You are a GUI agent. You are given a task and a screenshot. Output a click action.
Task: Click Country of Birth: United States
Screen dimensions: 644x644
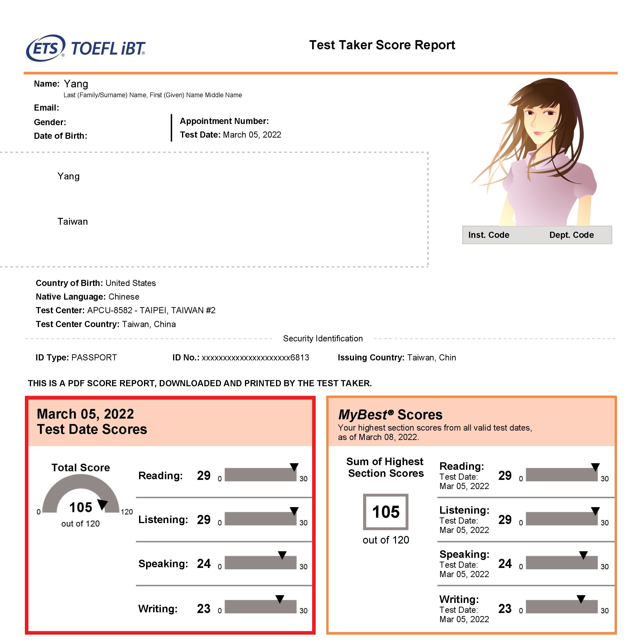point(96,283)
